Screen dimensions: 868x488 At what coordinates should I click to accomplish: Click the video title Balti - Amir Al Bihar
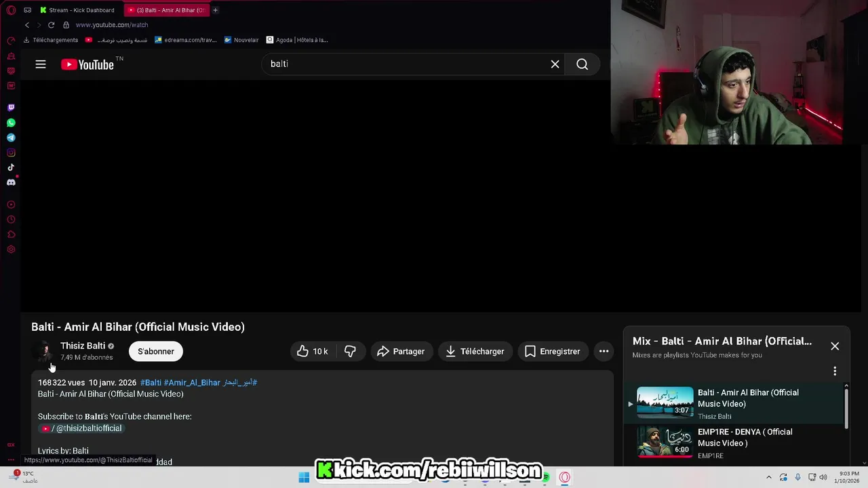138,327
